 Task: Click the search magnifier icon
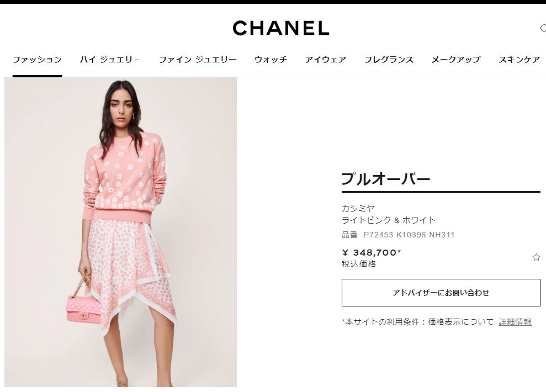pos(543,28)
